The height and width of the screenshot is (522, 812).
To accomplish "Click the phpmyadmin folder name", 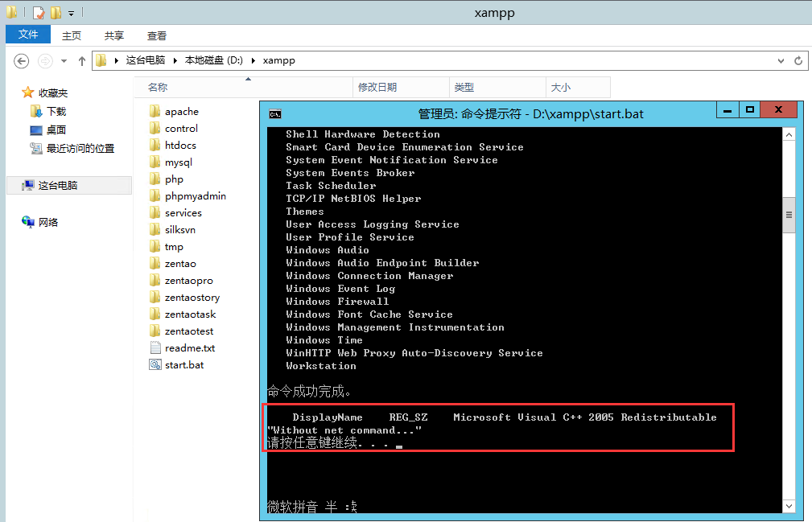I will click(196, 196).
